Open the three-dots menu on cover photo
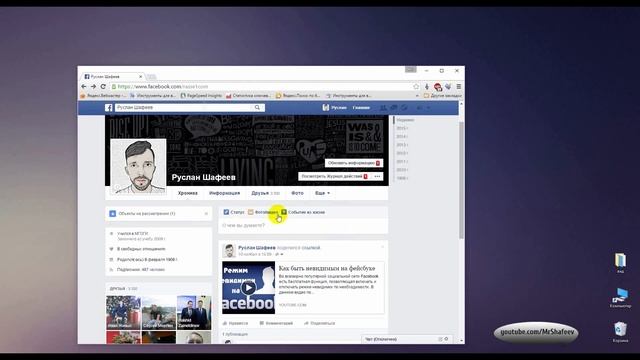Image resolution: width=640 pixels, height=360 pixels. [x=377, y=176]
